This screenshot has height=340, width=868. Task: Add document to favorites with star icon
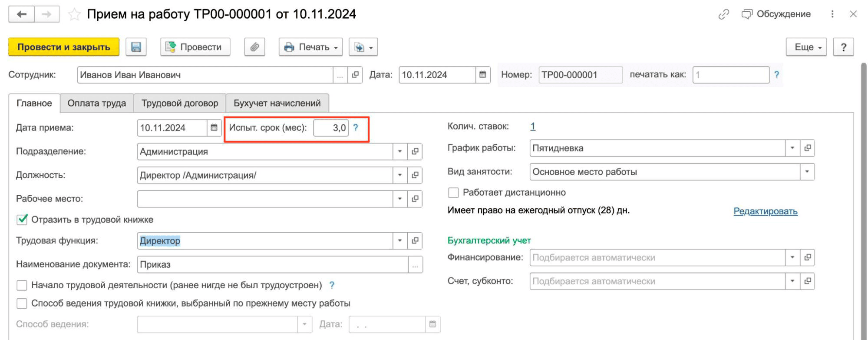pyautogui.click(x=75, y=14)
